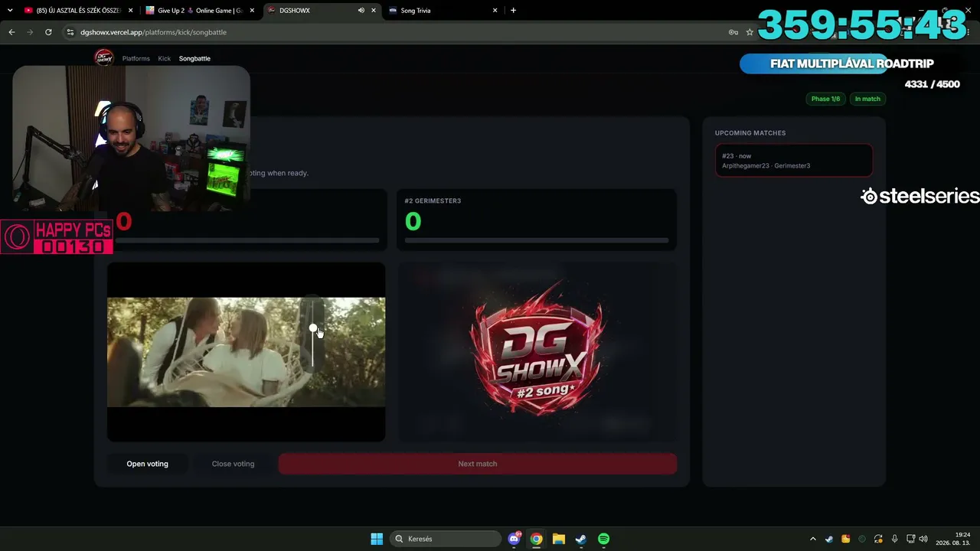Click the In match status badge

pos(867,99)
